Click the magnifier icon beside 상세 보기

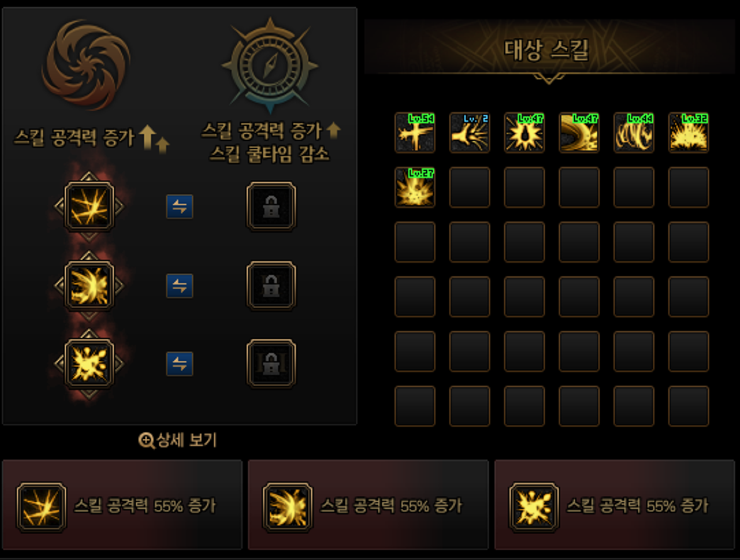pyautogui.click(x=146, y=440)
